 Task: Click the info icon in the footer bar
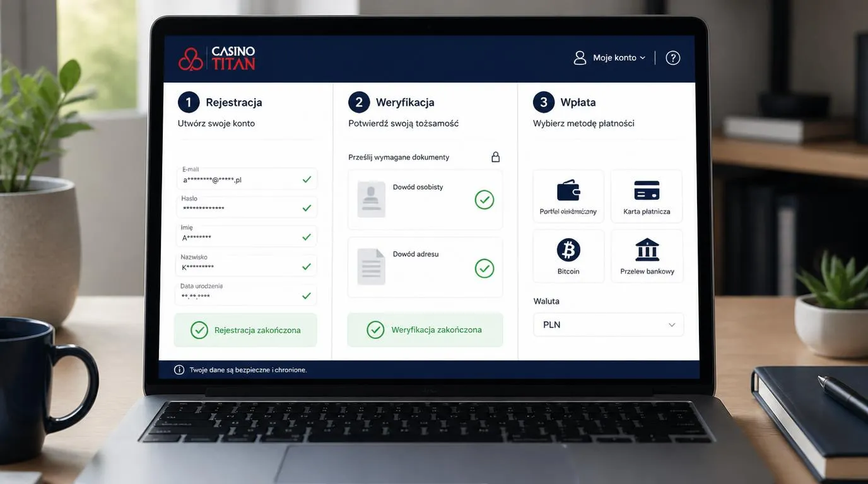[179, 370]
